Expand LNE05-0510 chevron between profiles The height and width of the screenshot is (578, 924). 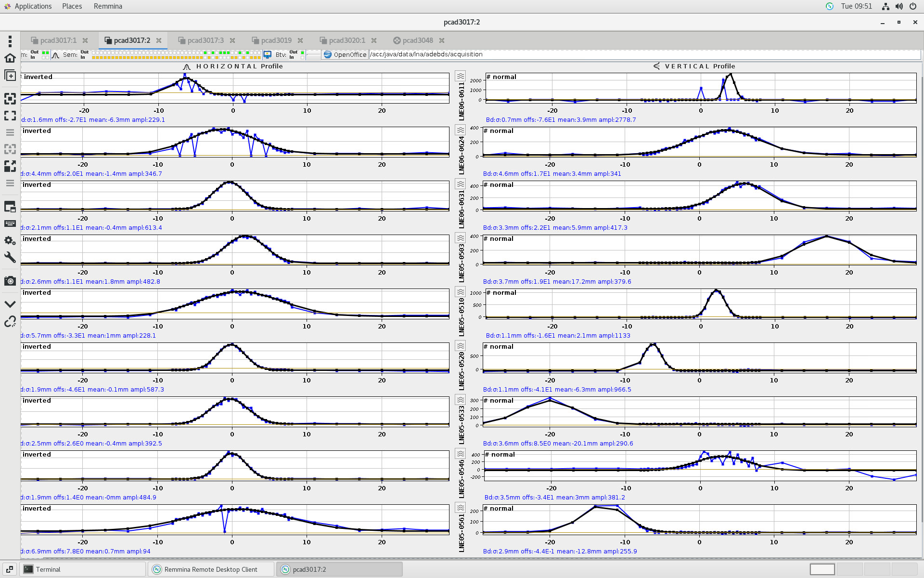[x=461, y=292]
